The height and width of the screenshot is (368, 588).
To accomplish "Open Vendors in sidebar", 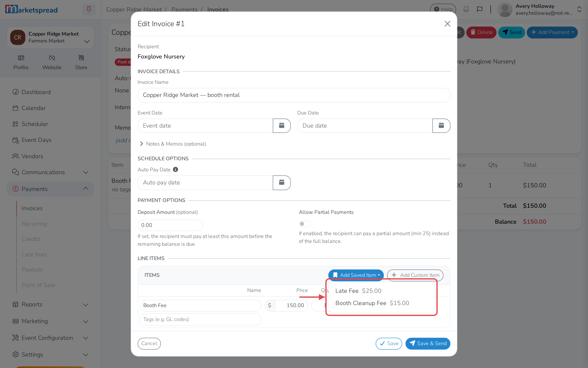I will coord(51,156).
